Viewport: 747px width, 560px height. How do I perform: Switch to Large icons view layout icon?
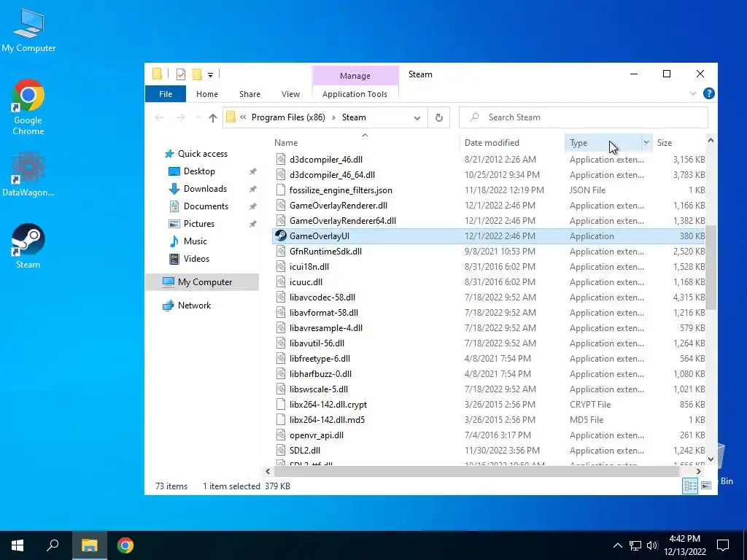click(x=706, y=486)
